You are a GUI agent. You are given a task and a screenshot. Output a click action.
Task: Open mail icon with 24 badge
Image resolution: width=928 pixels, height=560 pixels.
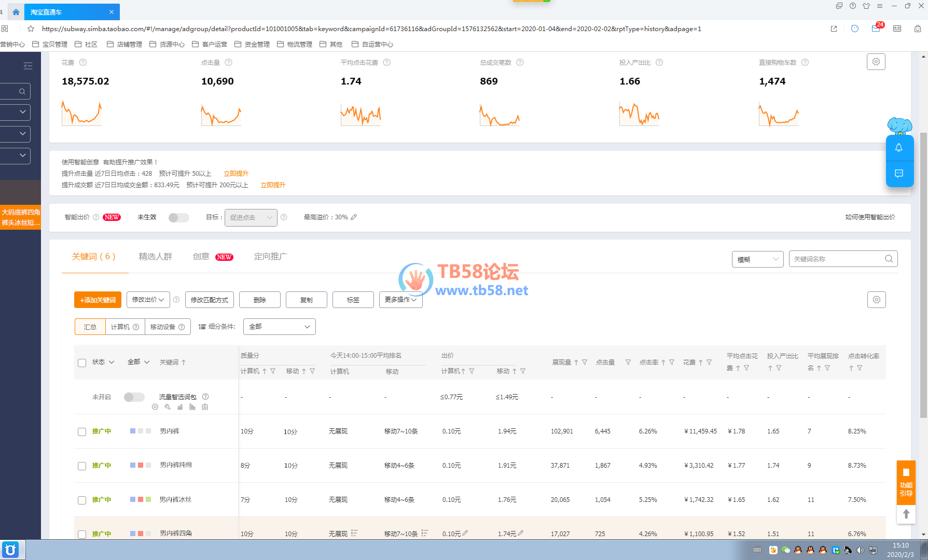point(876,29)
